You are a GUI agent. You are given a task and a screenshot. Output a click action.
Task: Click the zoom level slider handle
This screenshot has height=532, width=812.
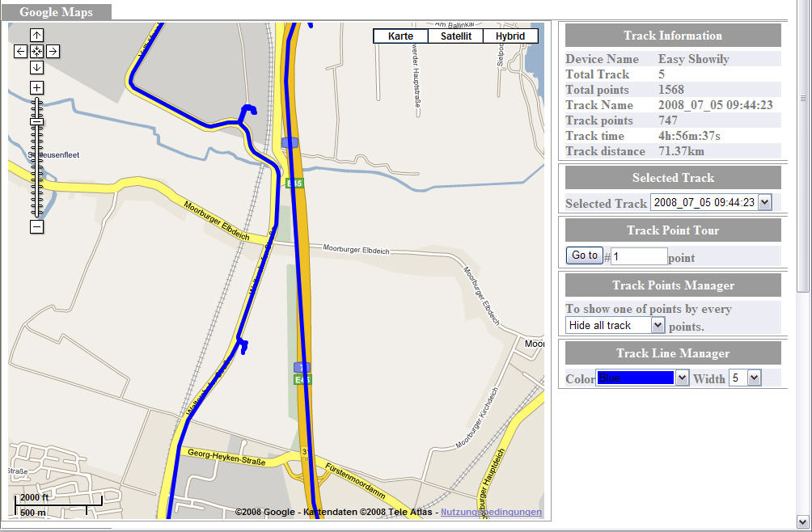pyautogui.click(x=36, y=121)
